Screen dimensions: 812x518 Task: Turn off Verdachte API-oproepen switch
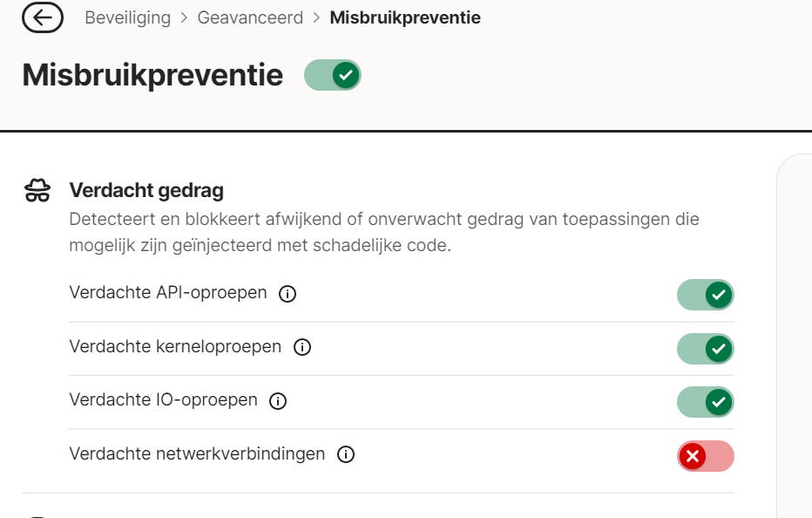[705, 295]
